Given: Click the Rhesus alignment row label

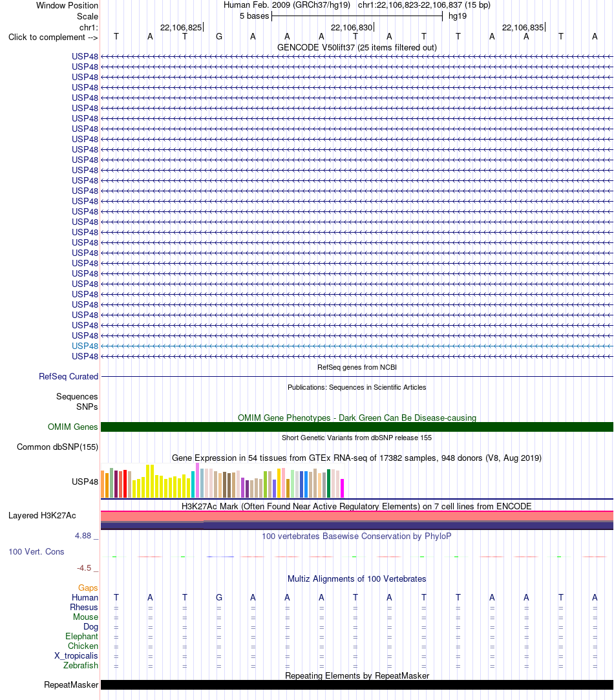Looking at the screenshot, I should pyautogui.click(x=84, y=607).
